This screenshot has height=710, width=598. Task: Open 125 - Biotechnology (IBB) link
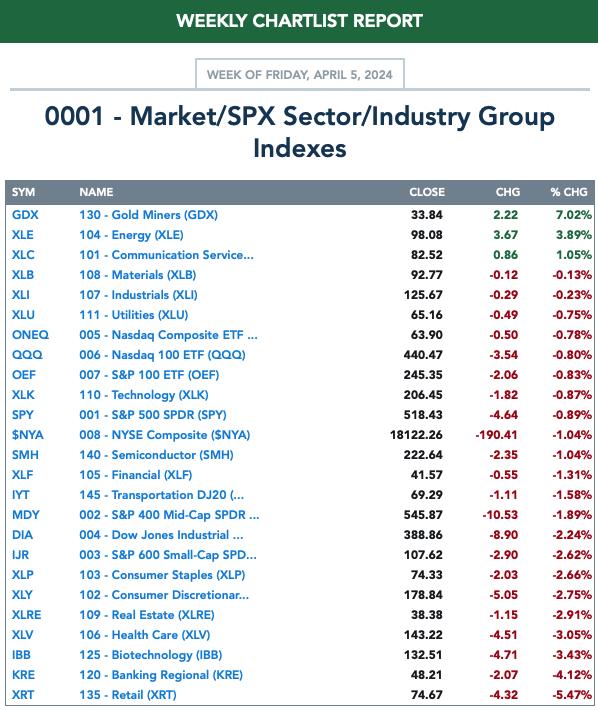[x=151, y=655]
